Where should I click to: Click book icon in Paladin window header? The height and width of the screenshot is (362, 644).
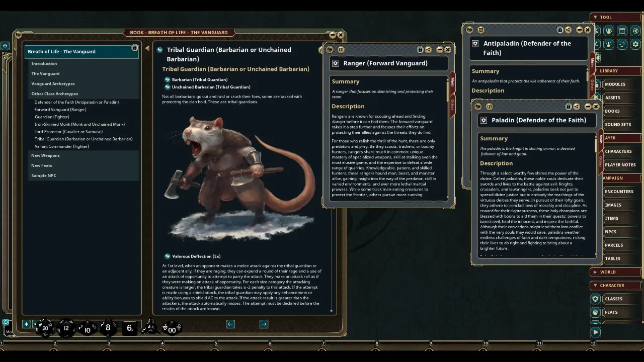click(x=489, y=107)
